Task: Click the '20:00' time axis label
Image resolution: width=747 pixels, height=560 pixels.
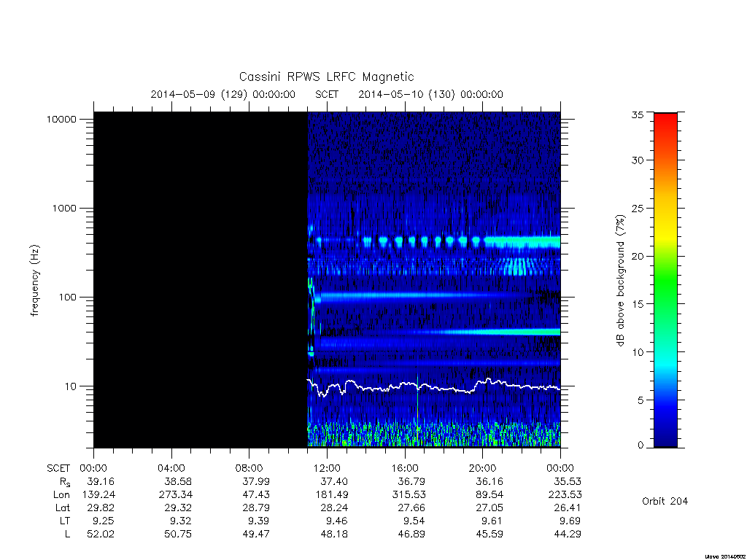Action: pos(483,468)
